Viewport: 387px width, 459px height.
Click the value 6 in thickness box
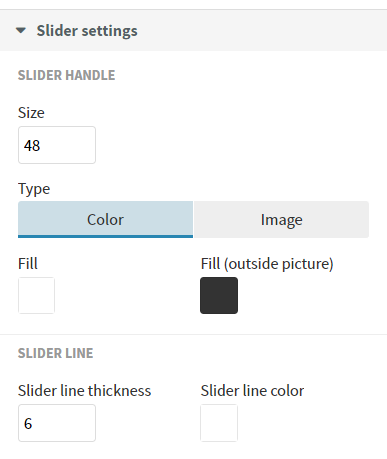(28, 424)
